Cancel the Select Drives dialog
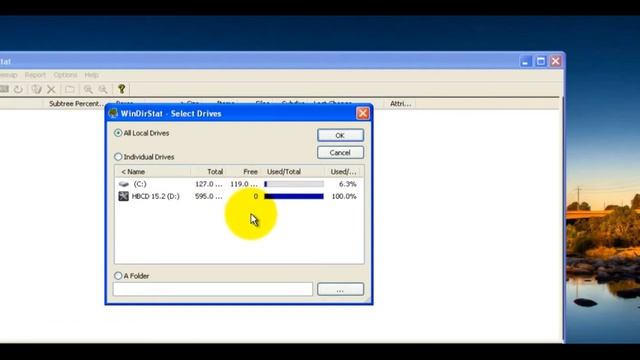The height and width of the screenshot is (360, 640). tap(340, 153)
